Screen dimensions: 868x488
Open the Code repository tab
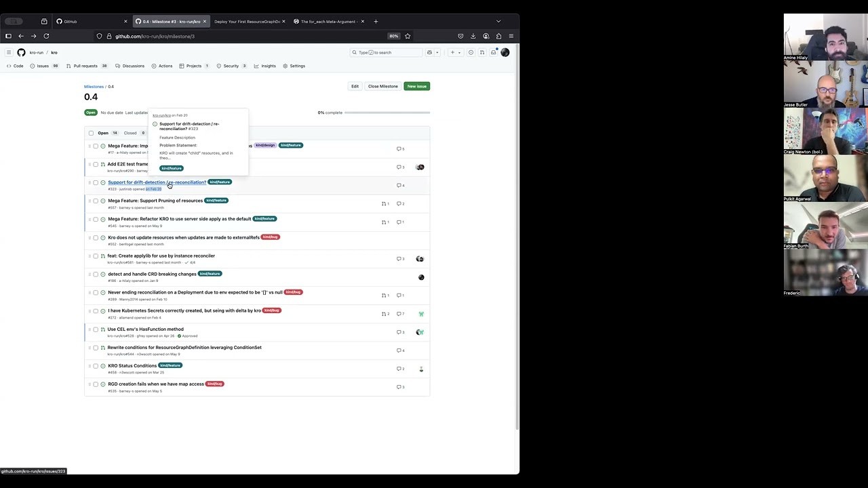coord(15,66)
